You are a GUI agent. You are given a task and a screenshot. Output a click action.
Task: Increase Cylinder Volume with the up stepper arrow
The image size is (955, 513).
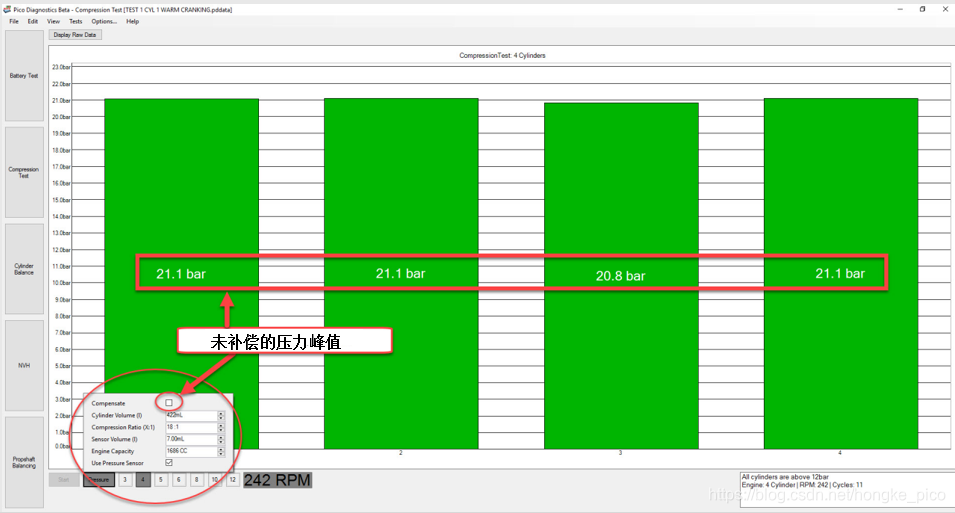point(221,413)
